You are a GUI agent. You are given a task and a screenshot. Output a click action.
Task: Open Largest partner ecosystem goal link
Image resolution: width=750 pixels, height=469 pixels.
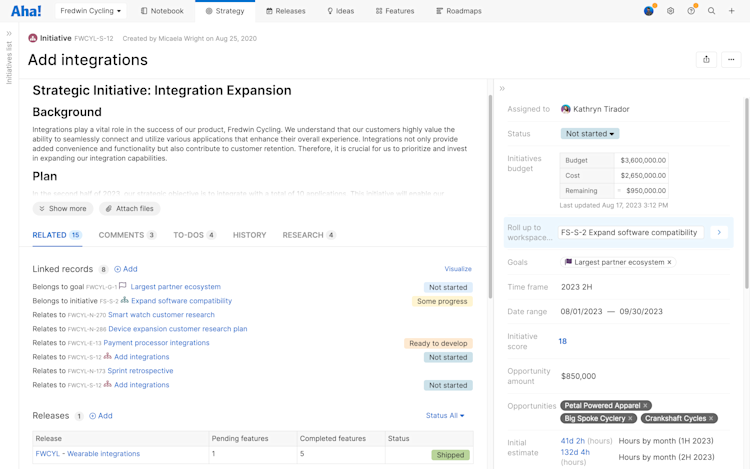click(x=176, y=287)
